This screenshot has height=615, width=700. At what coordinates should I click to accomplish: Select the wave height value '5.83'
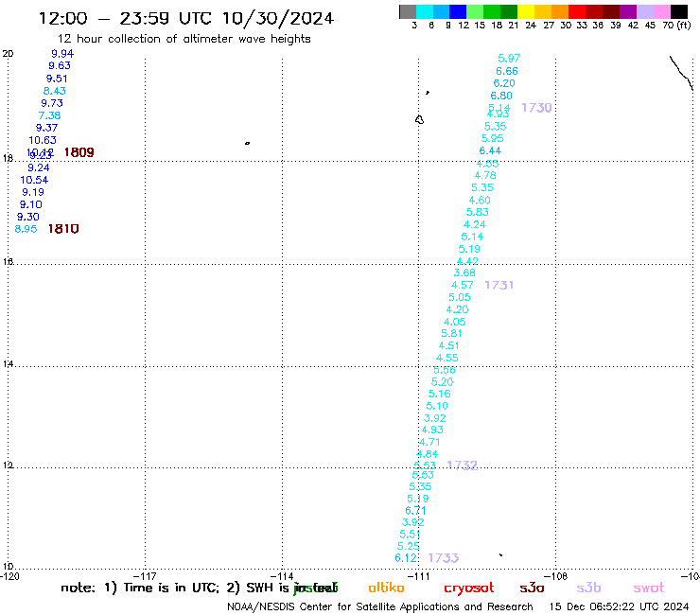(478, 212)
